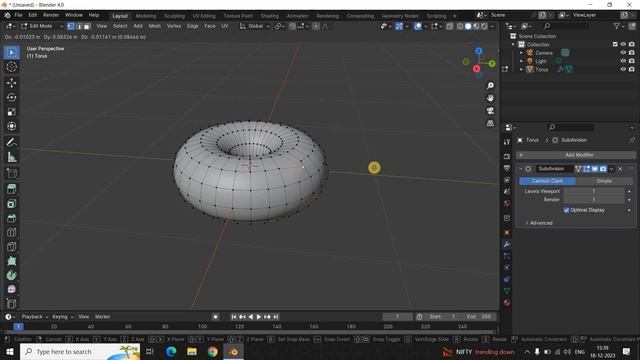The image size is (640, 360).
Task: Select the Poly Build tool
Action: (11, 261)
